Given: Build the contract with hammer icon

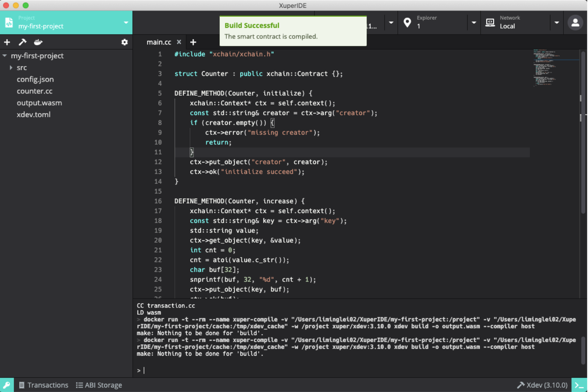Looking at the screenshot, I should pos(22,42).
